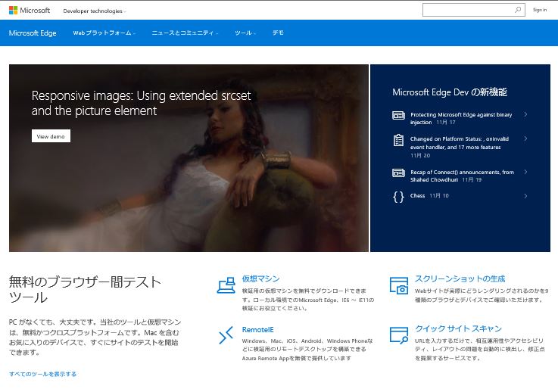
Task: Go to Microsoft Edge home link
Action: 33,33
